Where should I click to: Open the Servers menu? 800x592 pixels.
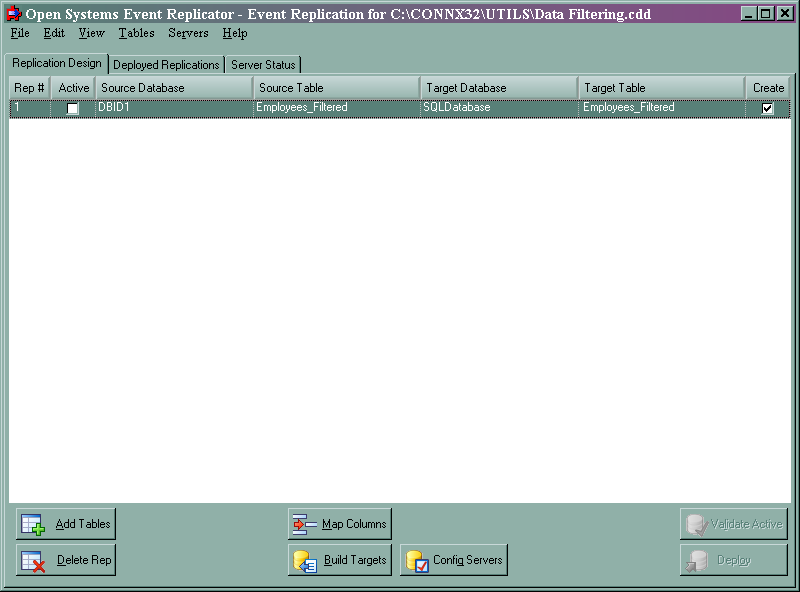(188, 33)
